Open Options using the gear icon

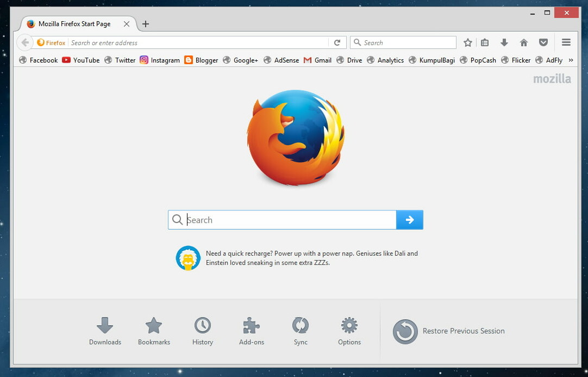point(349,326)
